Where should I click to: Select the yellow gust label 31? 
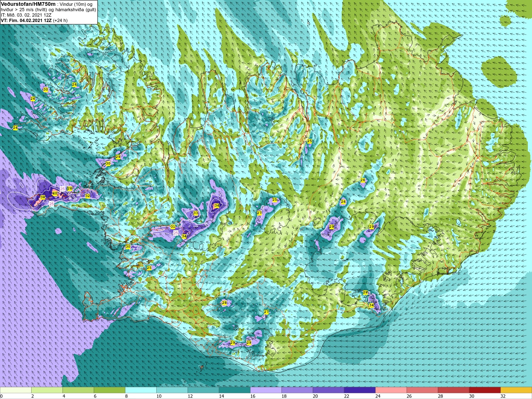pos(172,227)
